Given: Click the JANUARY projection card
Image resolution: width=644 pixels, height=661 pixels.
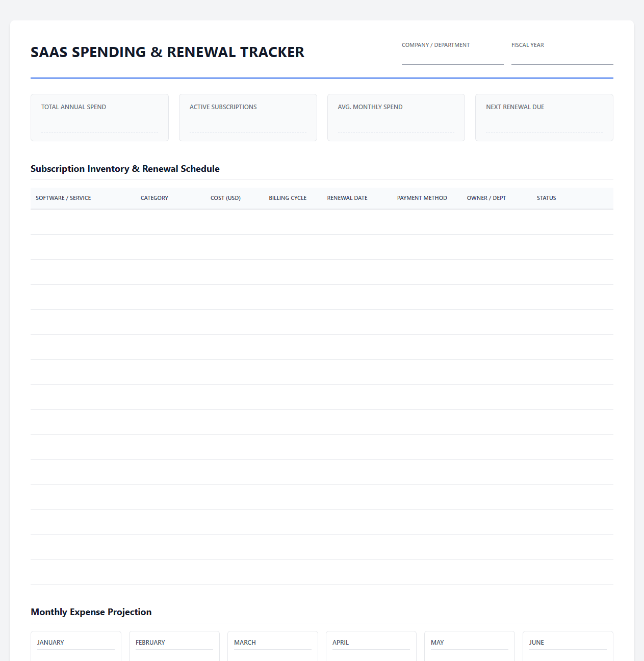Looking at the screenshot, I should (x=76, y=646).
